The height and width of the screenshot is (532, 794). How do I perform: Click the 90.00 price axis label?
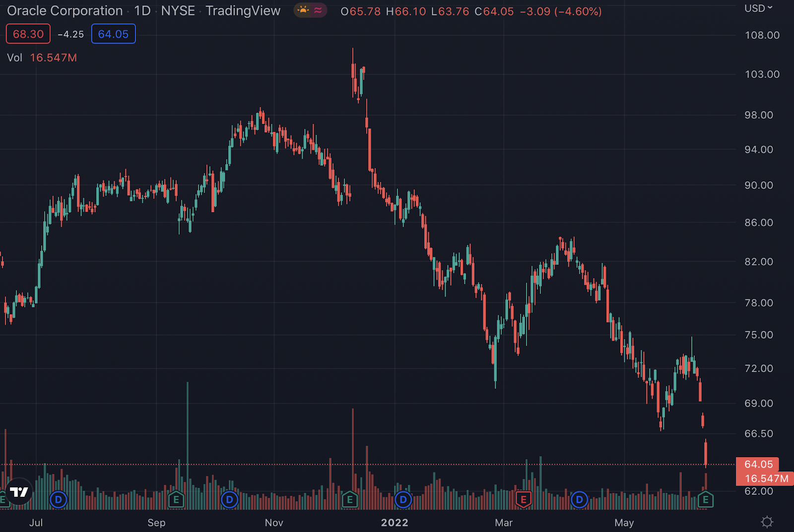tap(759, 185)
